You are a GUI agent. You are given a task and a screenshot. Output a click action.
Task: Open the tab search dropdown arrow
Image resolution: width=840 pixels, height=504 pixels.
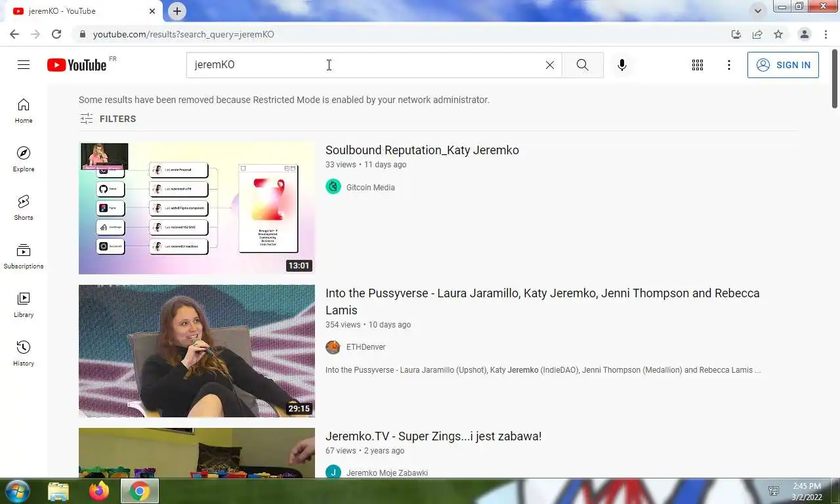(x=758, y=11)
